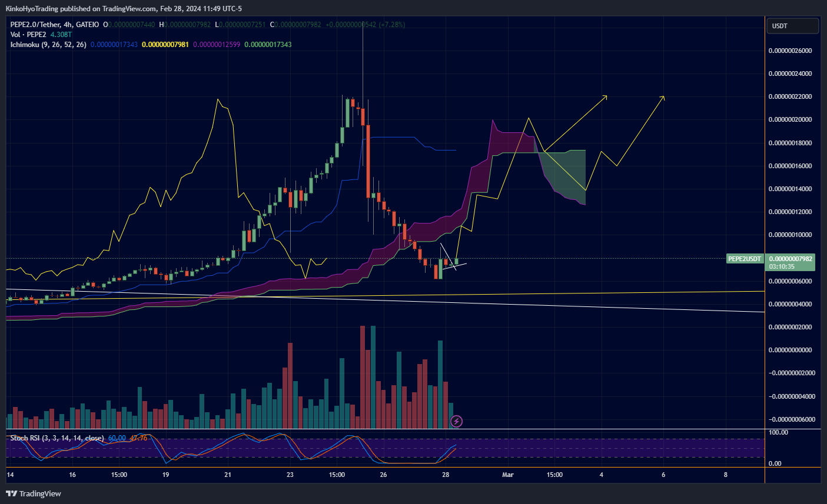Screen dimensions: 827x504
Task: Click the 23 date label on time axis
Action: pos(290,475)
